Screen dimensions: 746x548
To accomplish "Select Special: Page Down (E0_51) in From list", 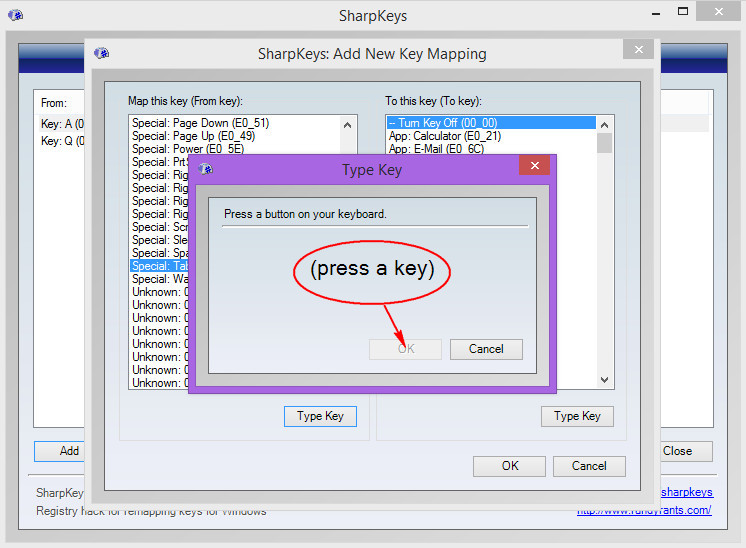I will point(200,123).
